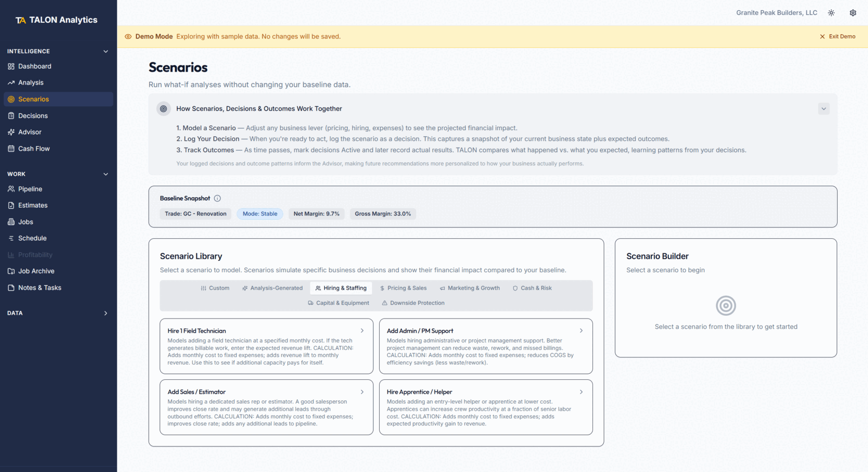Open Estimates in the sidebar
Viewport: 868px width, 472px height.
(59, 205)
